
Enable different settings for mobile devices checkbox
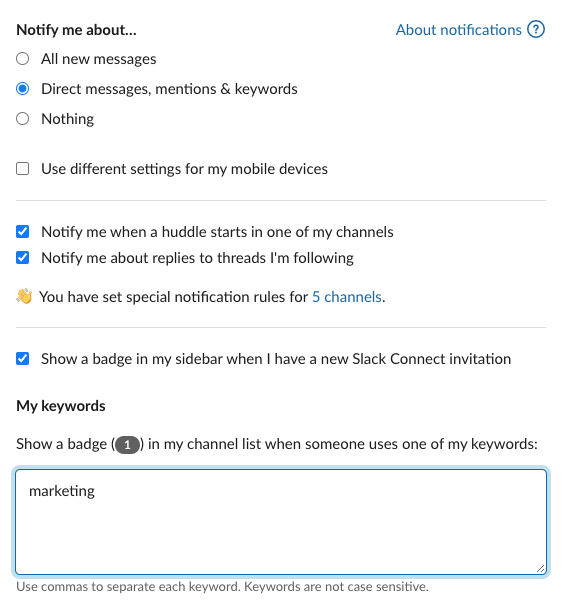coord(22,169)
